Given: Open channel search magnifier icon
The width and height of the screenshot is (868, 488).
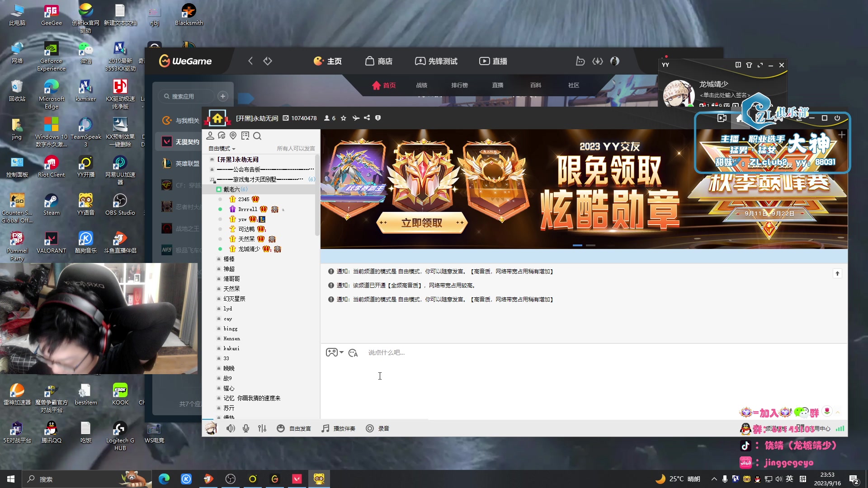Looking at the screenshot, I should (x=257, y=136).
